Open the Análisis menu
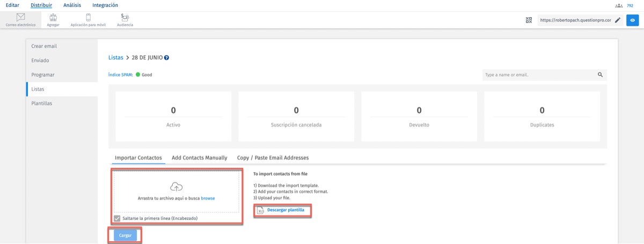Screen dimensions: 644x244 tap(72, 5)
